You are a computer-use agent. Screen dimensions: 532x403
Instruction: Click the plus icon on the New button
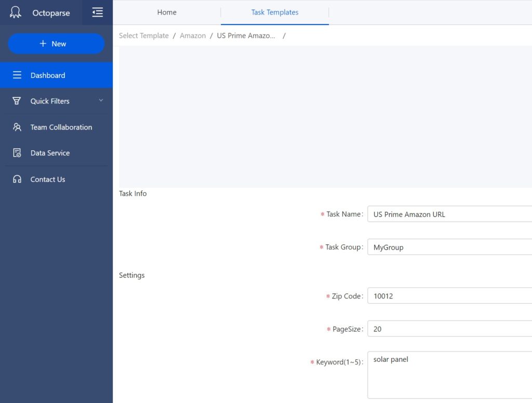[43, 44]
